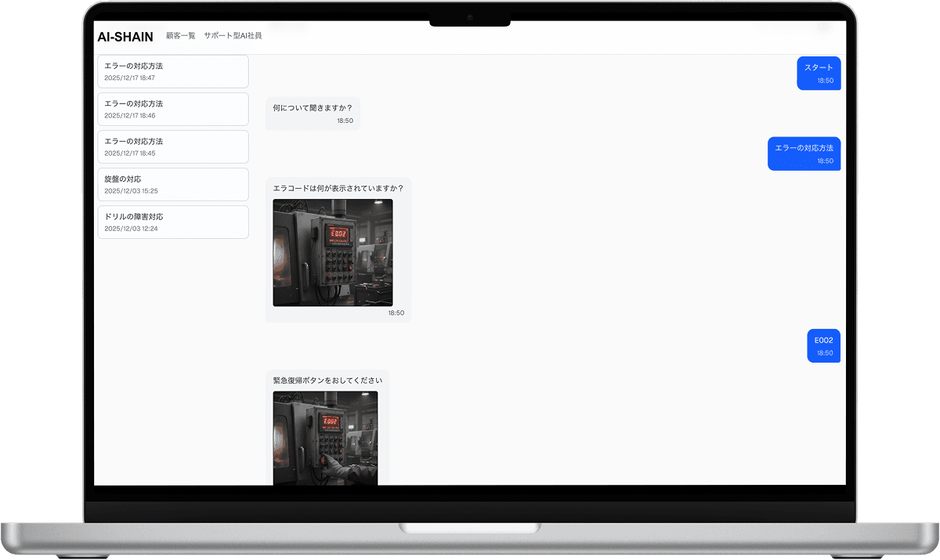Click the 18:50 time in スタート bubble

[825, 81]
